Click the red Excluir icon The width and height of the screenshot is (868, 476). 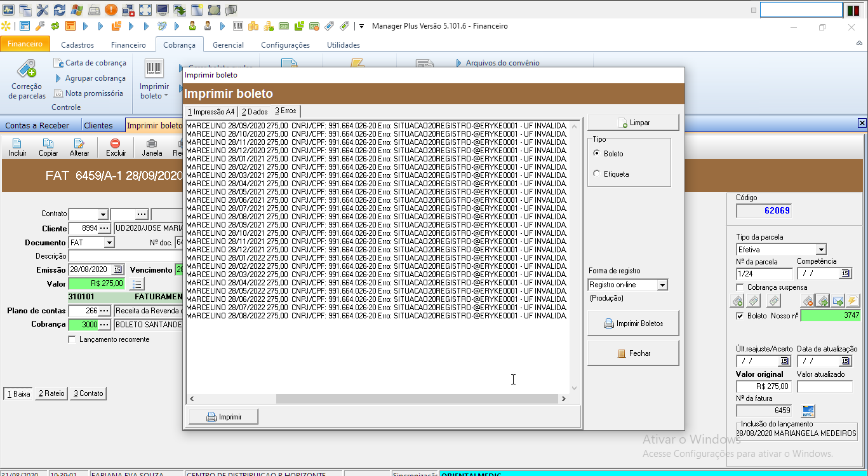[x=116, y=144]
